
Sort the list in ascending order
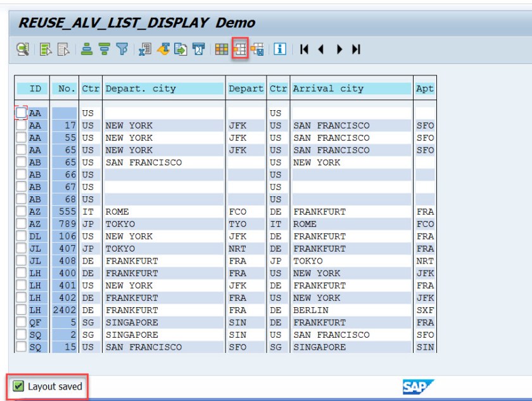(87, 49)
